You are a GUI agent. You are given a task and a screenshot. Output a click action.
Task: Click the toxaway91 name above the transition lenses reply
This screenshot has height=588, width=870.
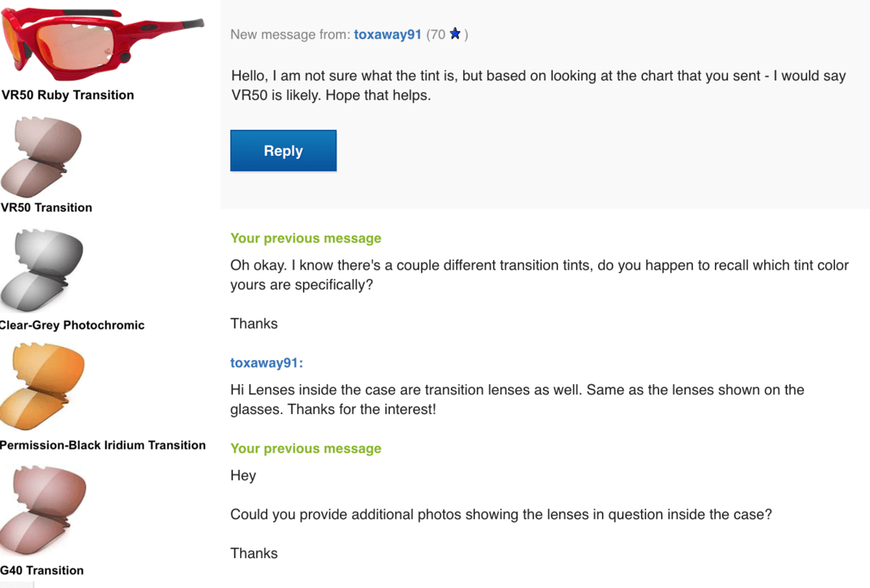click(x=266, y=363)
